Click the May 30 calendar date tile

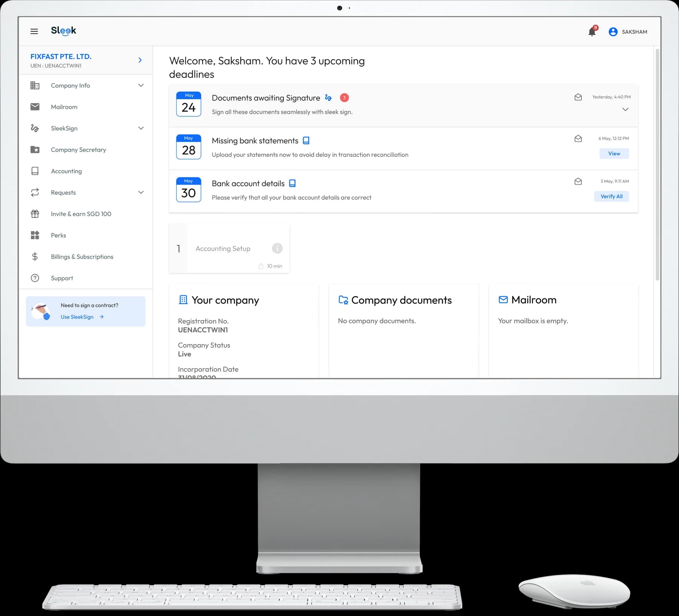[189, 190]
